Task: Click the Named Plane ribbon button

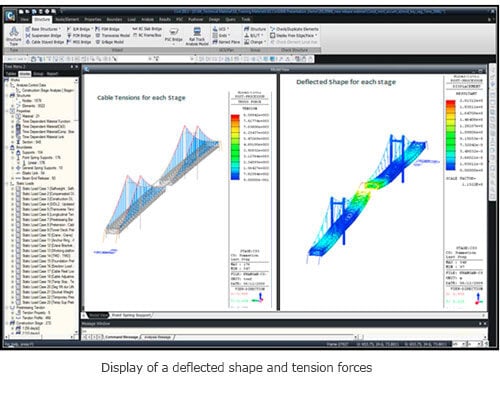Action: coord(226,42)
